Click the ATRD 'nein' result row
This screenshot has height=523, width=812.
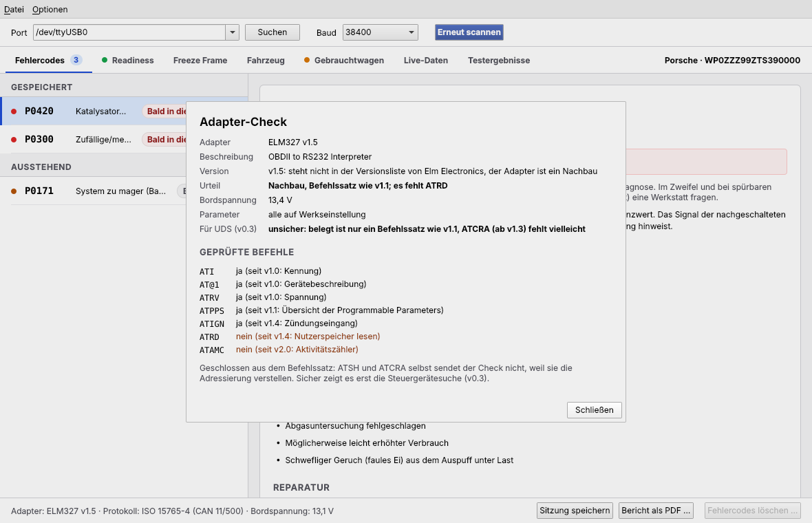tap(290, 336)
